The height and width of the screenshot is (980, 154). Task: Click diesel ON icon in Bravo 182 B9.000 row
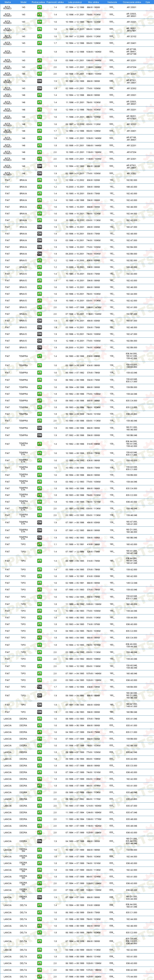40,347
